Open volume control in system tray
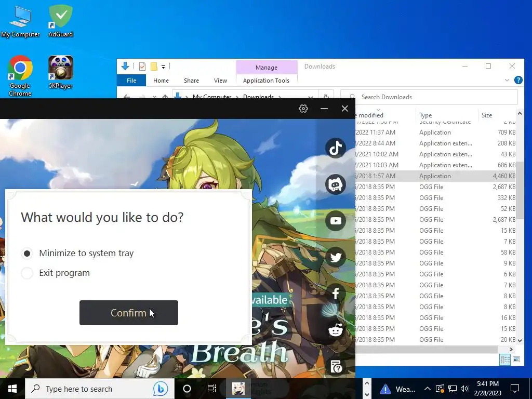532x399 pixels. [464, 389]
